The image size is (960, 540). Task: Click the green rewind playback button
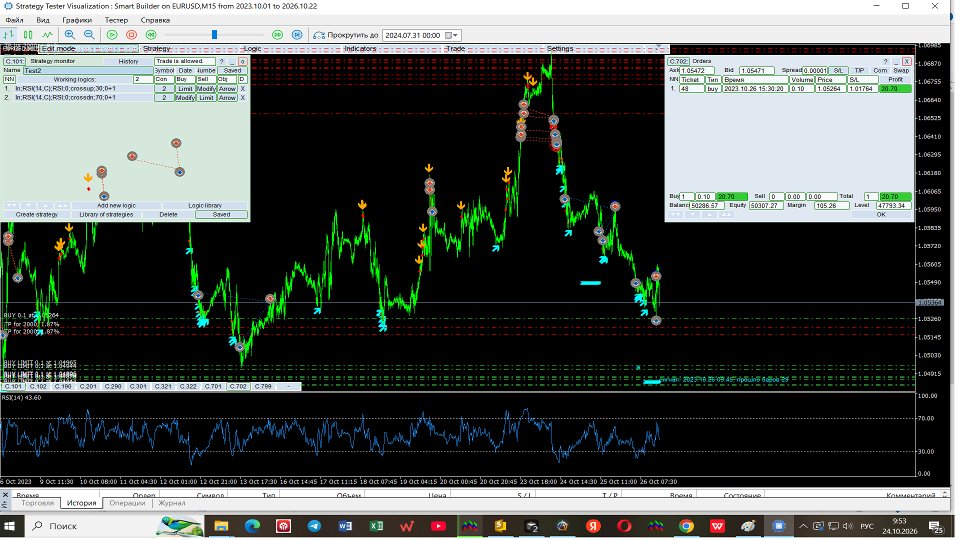pyautogui.click(x=151, y=35)
